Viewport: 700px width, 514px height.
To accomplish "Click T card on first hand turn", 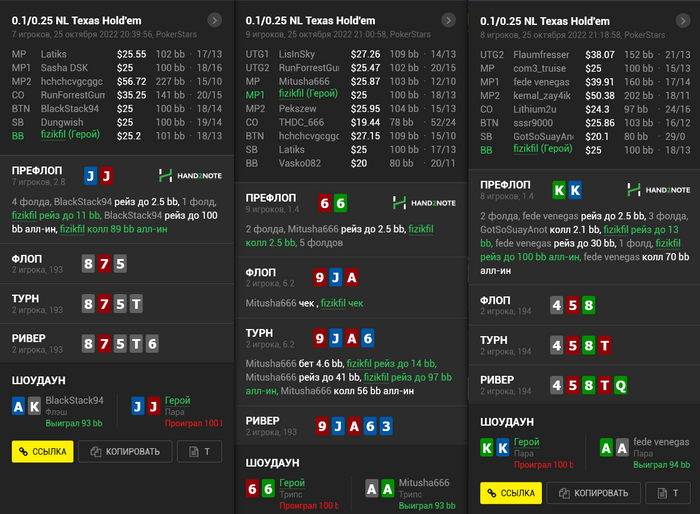I will (136, 304).
